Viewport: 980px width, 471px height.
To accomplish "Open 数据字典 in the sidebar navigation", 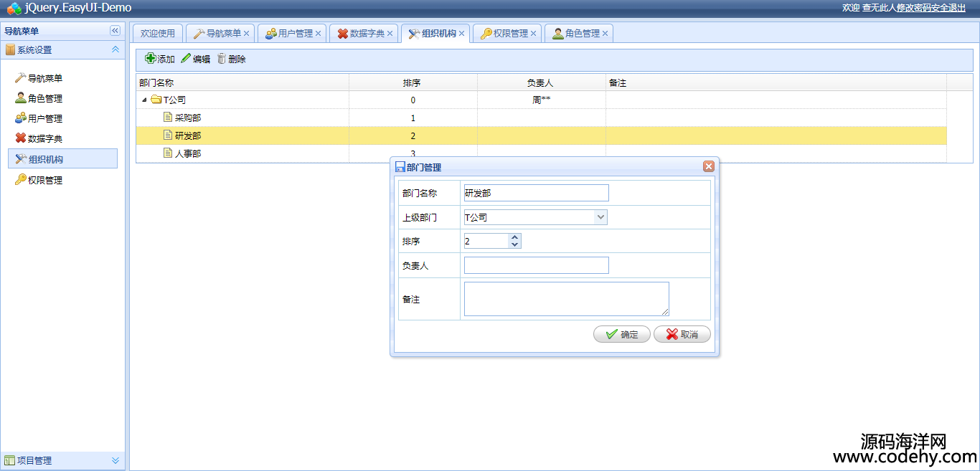I will pos(44,139).
